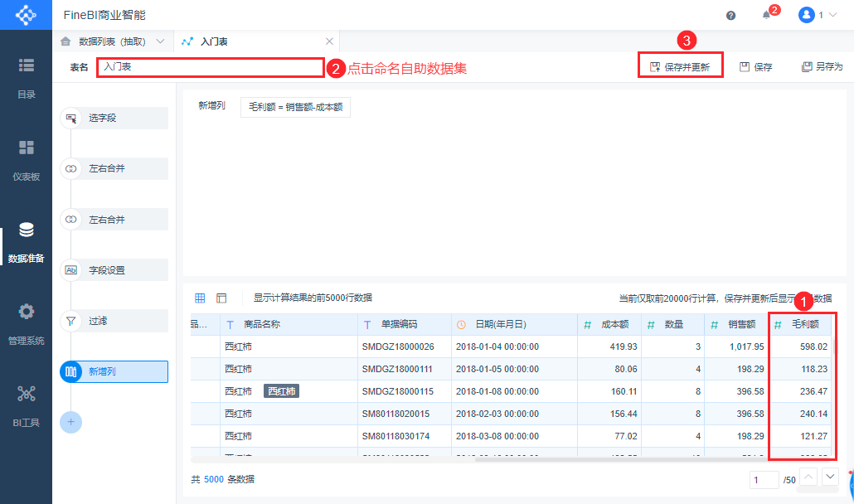Click the 毛利额 column header
This screenshot has width=854, height=504.
pos(799,324)
